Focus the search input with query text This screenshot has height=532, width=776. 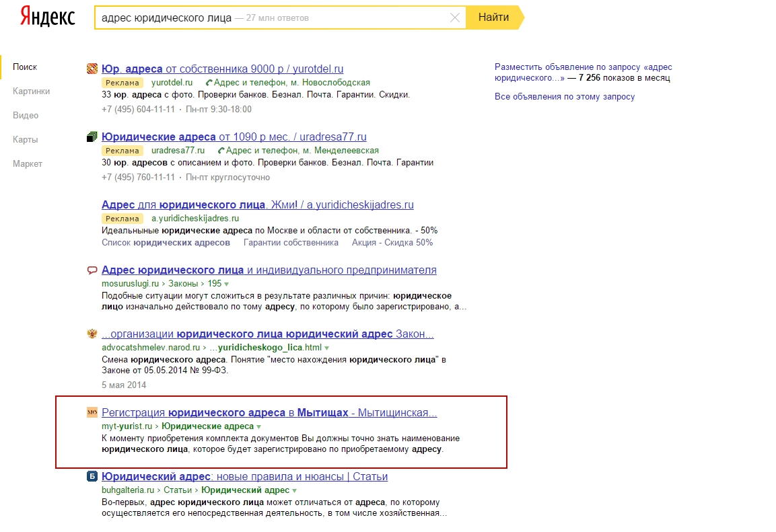[x=279, y=17]
